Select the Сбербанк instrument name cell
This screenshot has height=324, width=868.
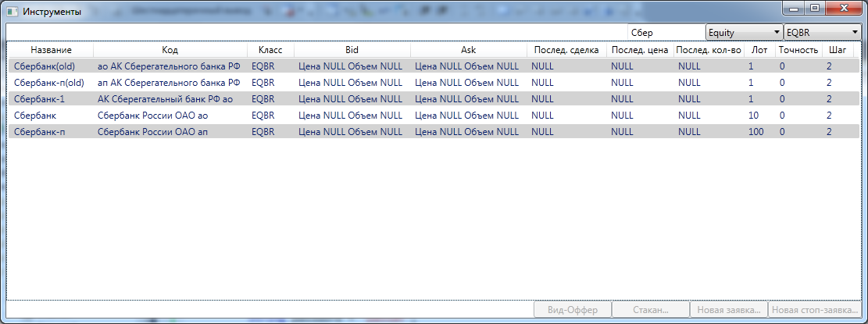35,116
